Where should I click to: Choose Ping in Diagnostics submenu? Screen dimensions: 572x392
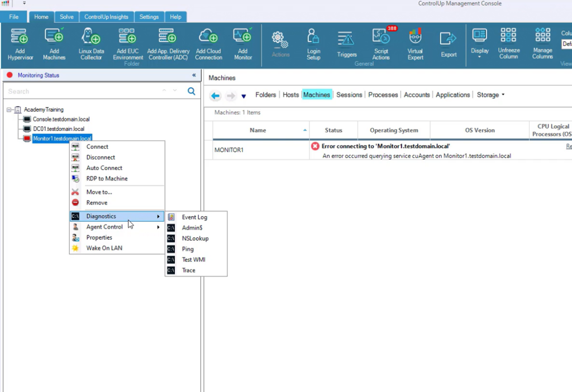click(196, 249)
